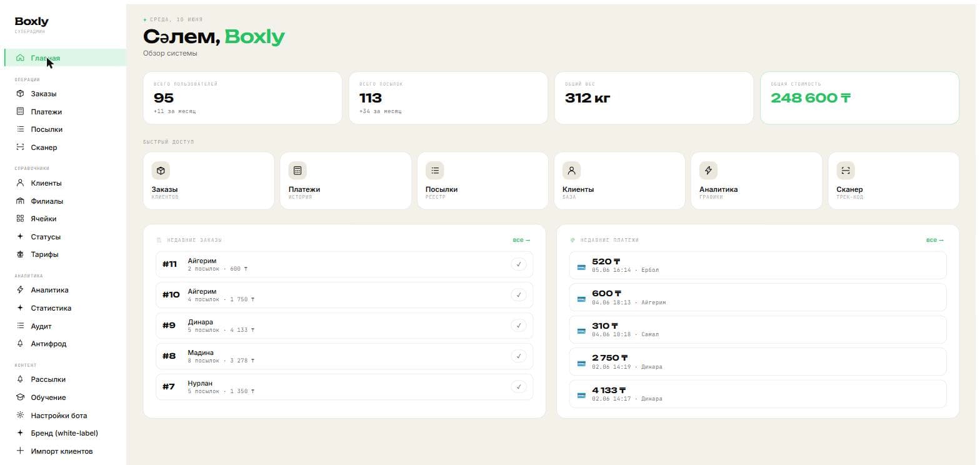The image size is (980, 465).
Task: Select order #7 row labeled Нурлан
Action: tap(344, 387)
